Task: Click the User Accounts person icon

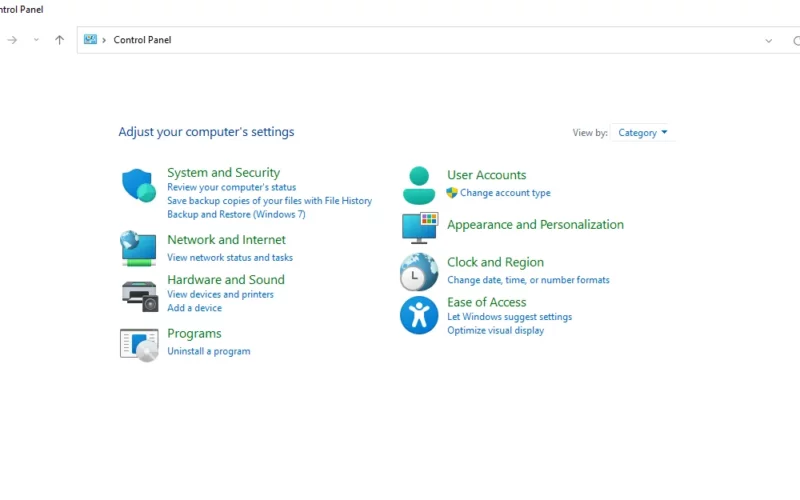Action: pyautogui.click(x=419, y=185)
